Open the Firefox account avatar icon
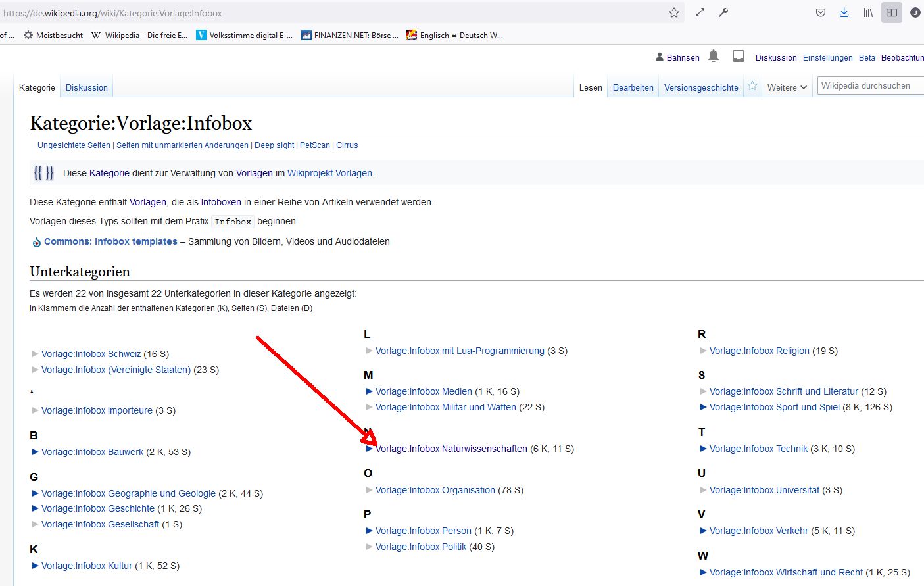Screen dimensions: 924x586 pos(915,12)
